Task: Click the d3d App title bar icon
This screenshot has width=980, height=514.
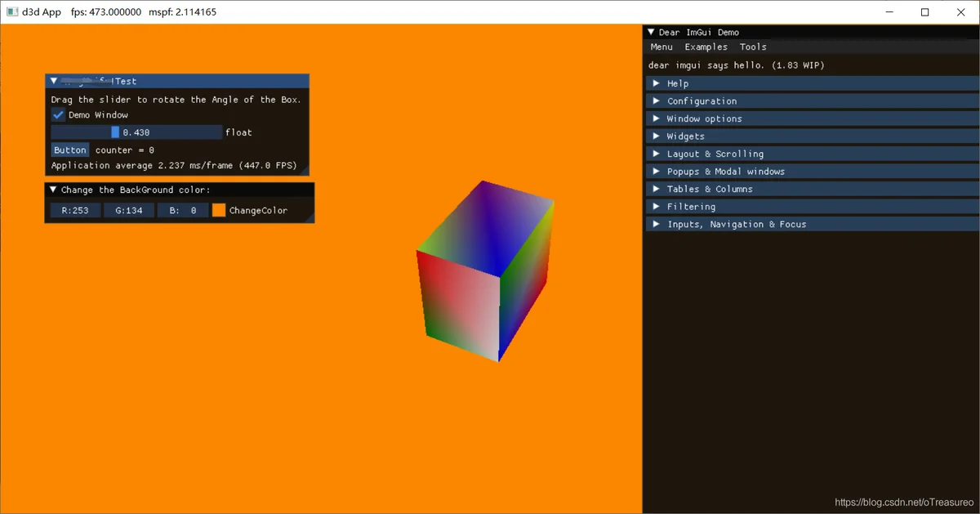Action: click(x=13, y=12)
